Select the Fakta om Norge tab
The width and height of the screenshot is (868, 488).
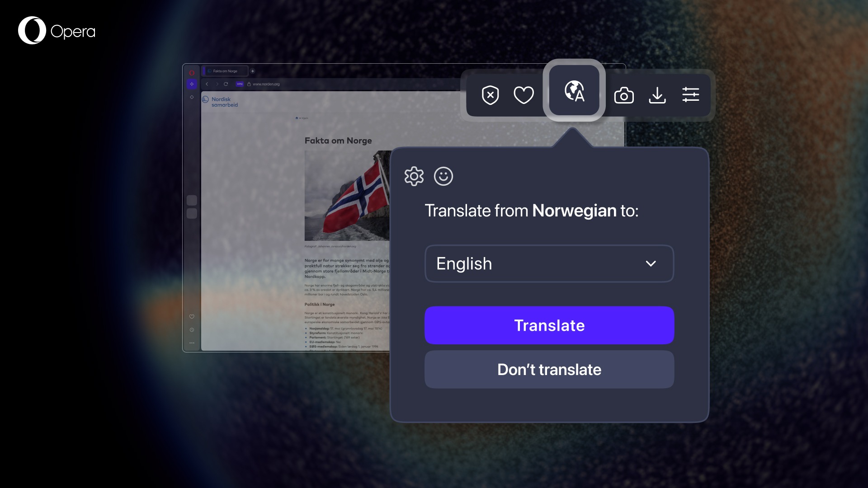click(x=226, y=71)
